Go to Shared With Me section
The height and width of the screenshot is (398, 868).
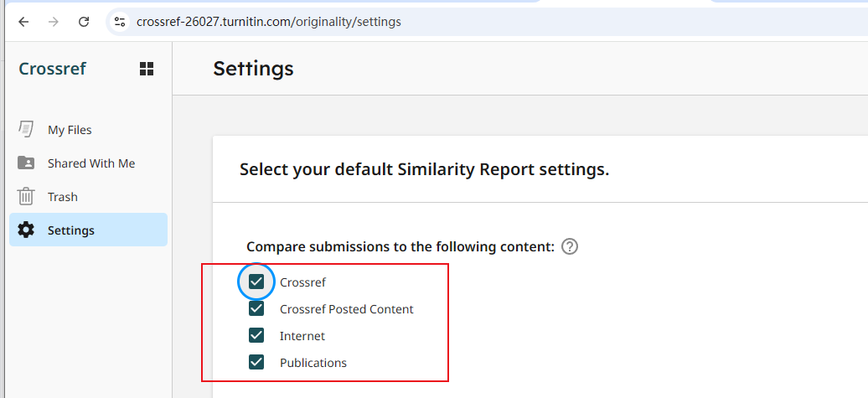(88, 163)
